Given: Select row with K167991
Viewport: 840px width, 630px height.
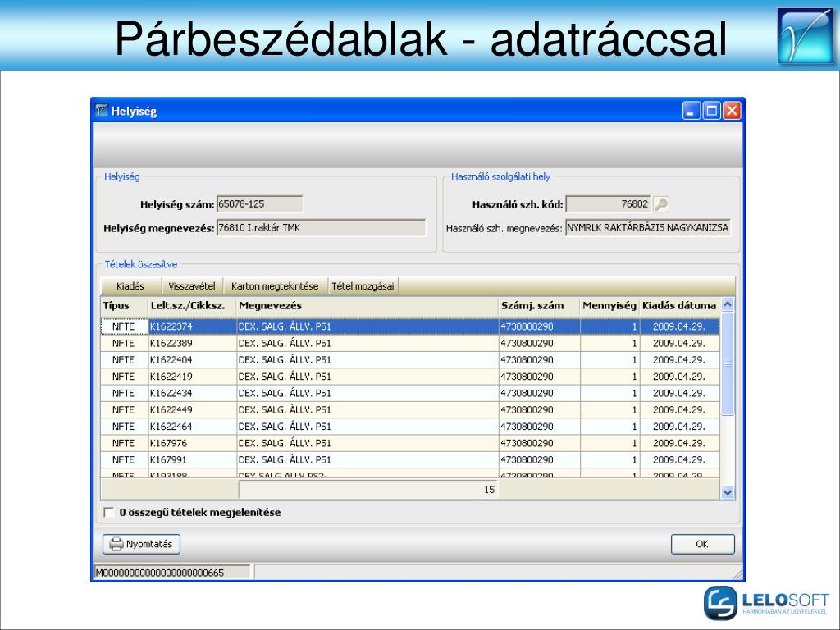Looking at the screenshot, I should coord(410,459).
